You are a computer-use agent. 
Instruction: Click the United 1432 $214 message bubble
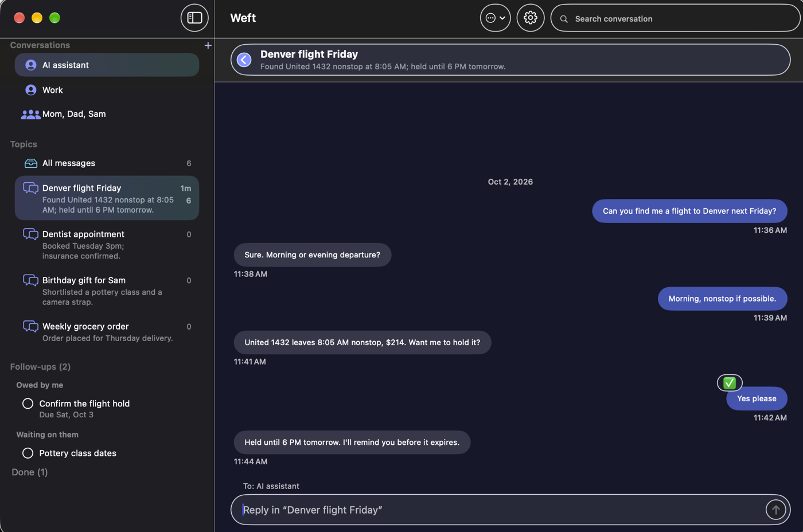362,342
